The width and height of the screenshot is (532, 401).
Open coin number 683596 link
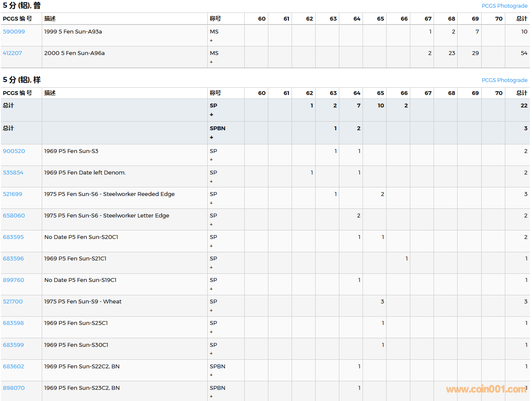13,258
